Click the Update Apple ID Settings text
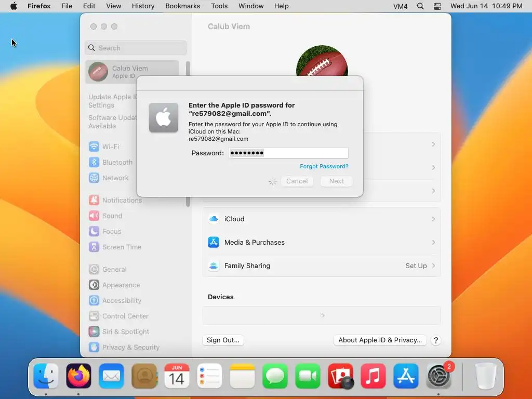The image size is (532, 399). [x=113, y=101]
